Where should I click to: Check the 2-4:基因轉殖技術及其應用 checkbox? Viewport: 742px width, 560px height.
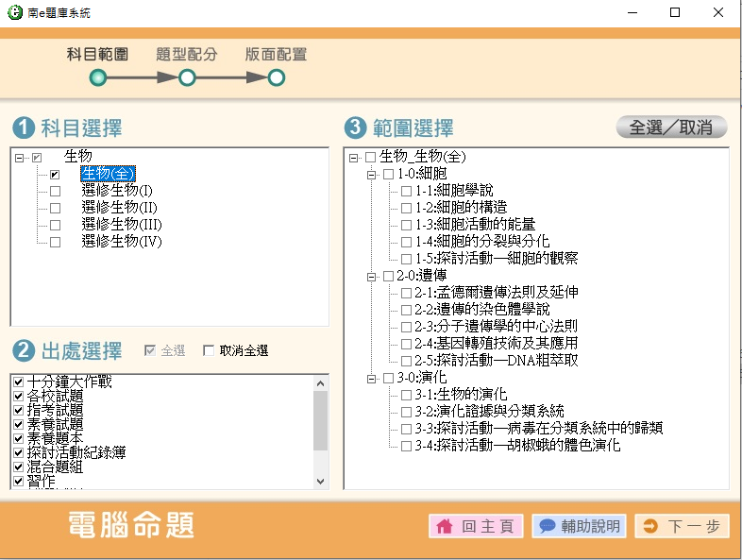406,344
